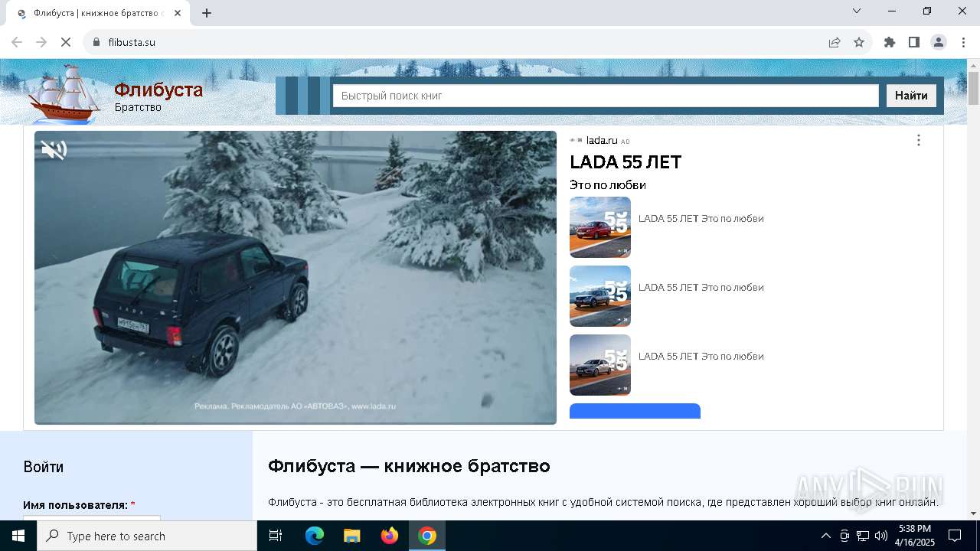The height and width of the screenshot is (551, 980).
Task: Open Chrome profile avatar menu
Action: tap(939, 42)
